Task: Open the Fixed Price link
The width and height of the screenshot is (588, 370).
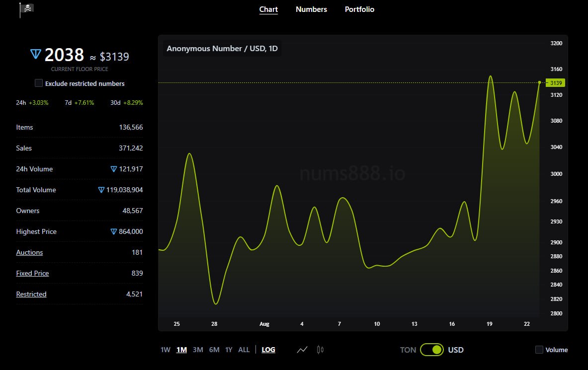Action: point(32,273)
